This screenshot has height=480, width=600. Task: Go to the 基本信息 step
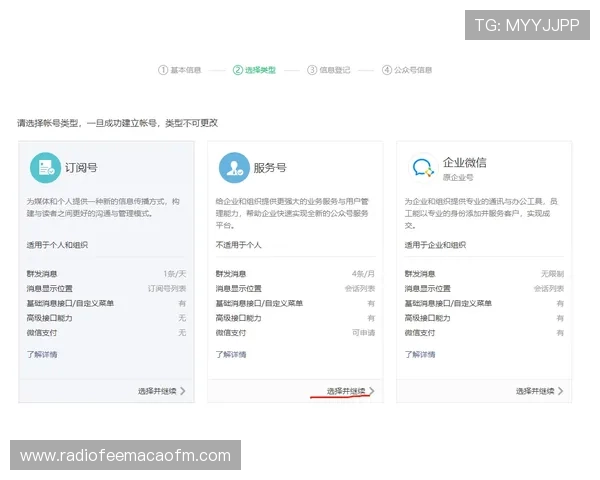(186, 70)
